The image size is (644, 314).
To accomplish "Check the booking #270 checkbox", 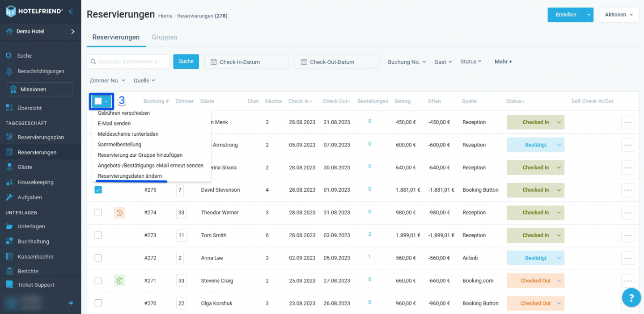I will pyautogui.click(x=98, y=303).
